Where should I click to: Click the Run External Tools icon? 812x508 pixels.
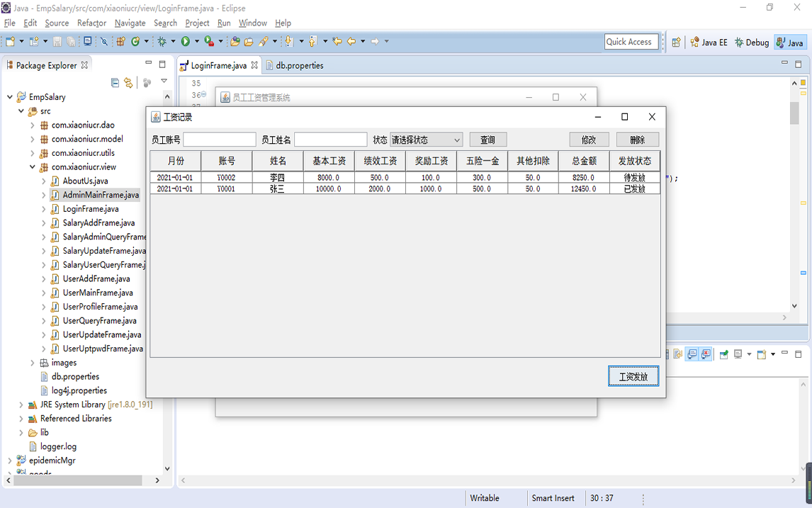point(209,41)
